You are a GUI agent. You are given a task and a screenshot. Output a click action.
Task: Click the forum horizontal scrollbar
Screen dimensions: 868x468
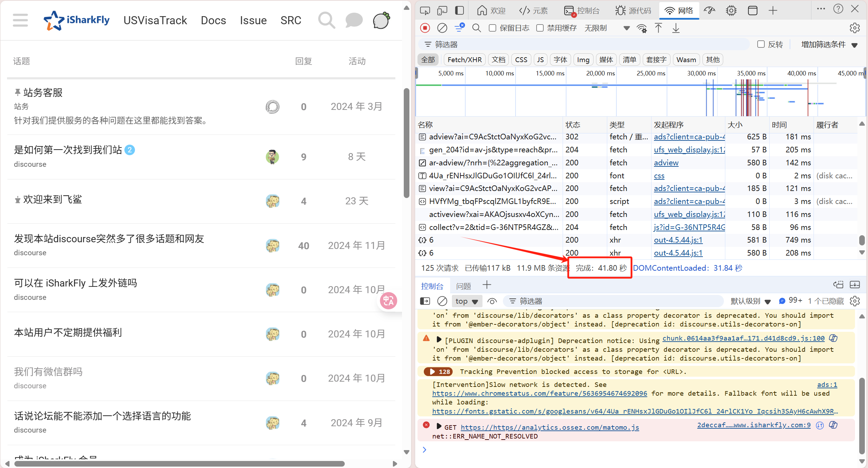tap(180, 464)
